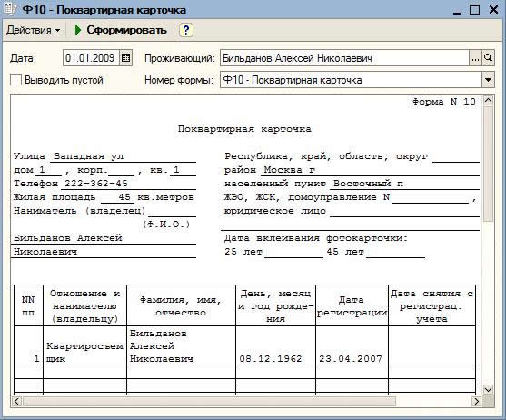Click the horizontal scrollbar right arrow
506x420 pixels.
tap(476, 401)
